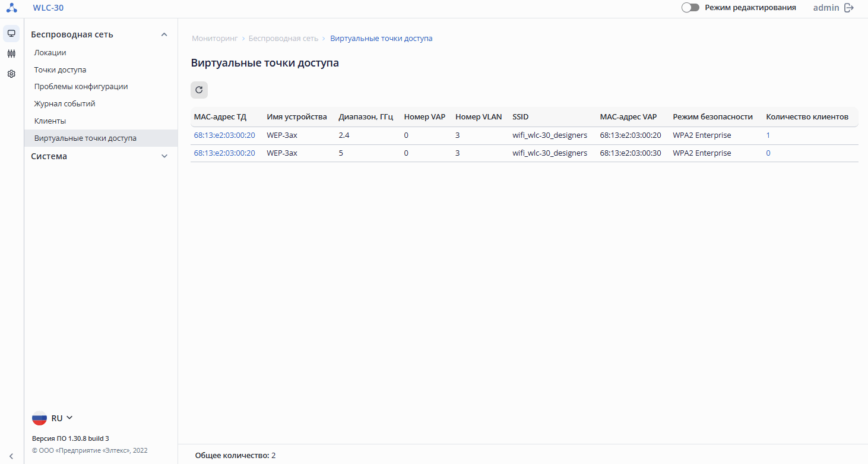
Task: Open Журнал событий page
Action: tap(65, 103)
